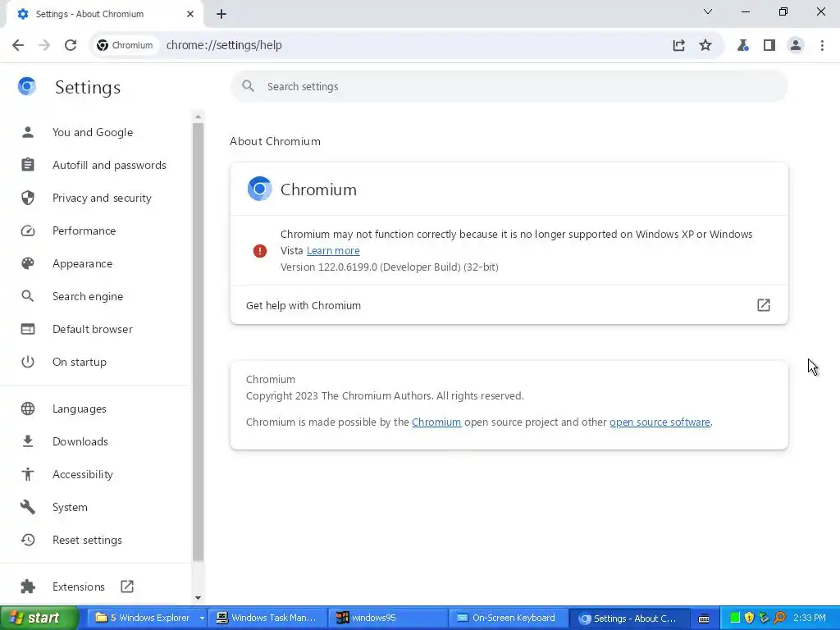Go back using the back arrow

coord(18,45)
